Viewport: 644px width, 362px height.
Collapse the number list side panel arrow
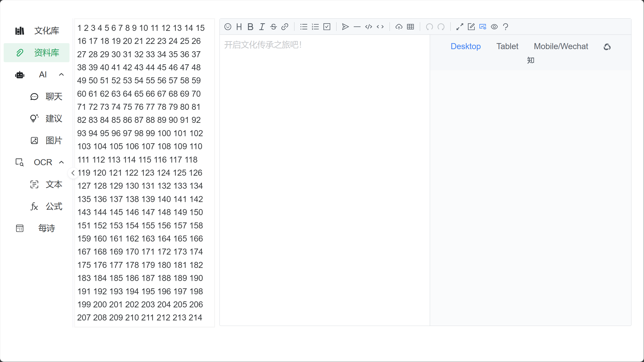pos(73,173)
